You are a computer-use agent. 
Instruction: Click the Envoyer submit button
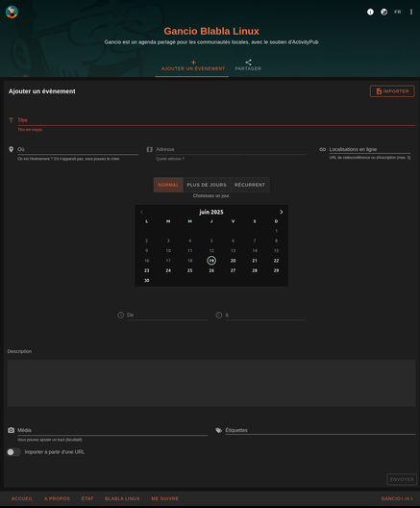tap(402, 479)
